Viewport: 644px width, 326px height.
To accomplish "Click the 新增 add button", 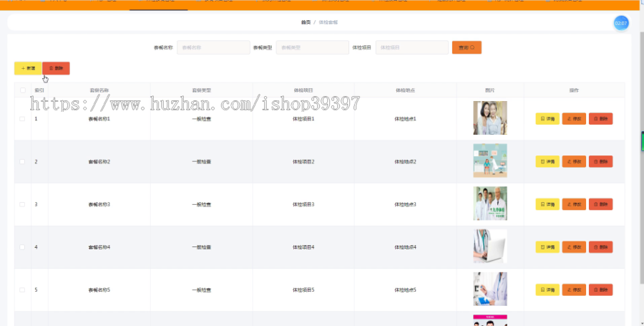I will click(28, 68).
